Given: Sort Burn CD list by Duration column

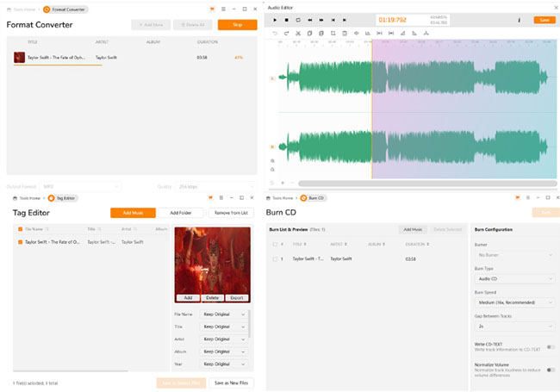Looking at the screenshot, I should (417, 244).
